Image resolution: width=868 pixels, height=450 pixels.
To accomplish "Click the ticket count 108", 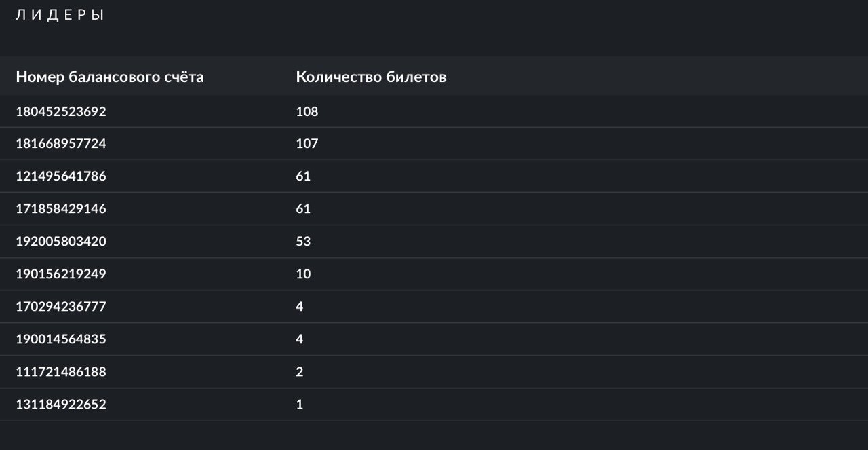I will [307, 111].
